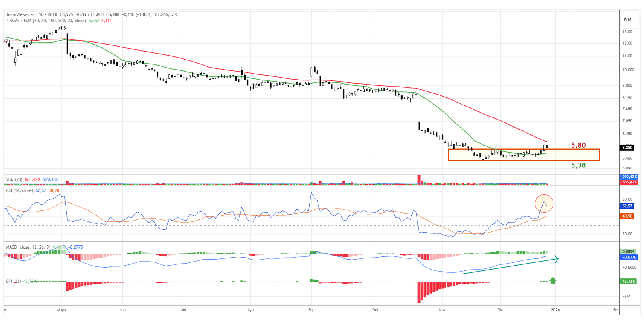Viewport: 644px width, 336px height.
Task: Click the green 42,72K EFI value tag
Action: [x=628, y=281]
